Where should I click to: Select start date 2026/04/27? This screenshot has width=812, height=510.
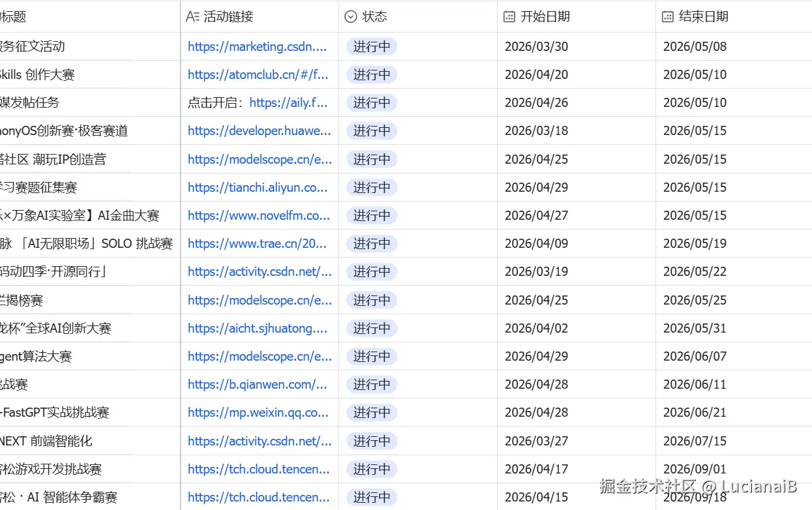536,215
